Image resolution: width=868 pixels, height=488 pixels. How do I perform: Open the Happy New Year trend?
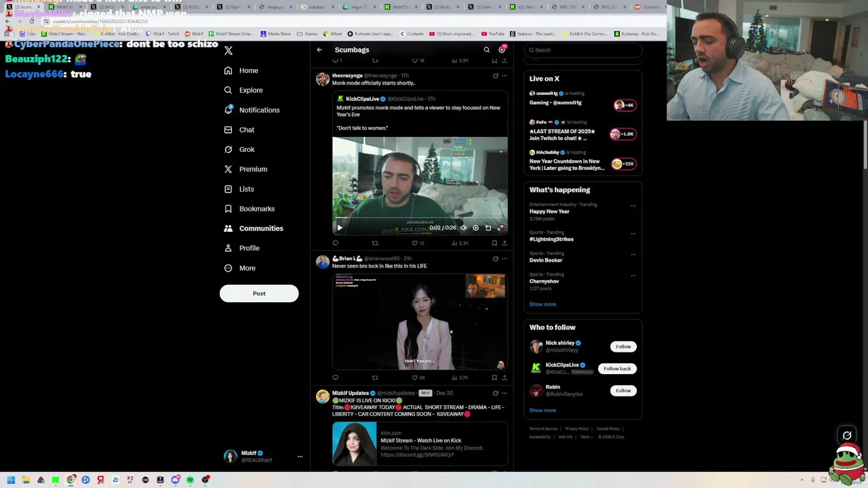pyautogui.click(x=549, y=211)
